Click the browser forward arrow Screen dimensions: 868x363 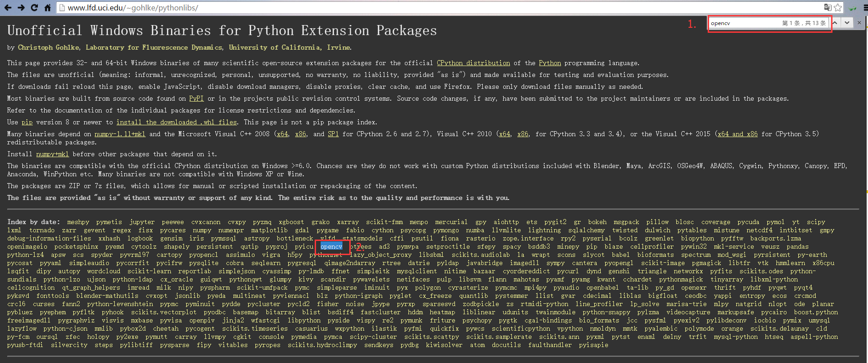point(21,8)
